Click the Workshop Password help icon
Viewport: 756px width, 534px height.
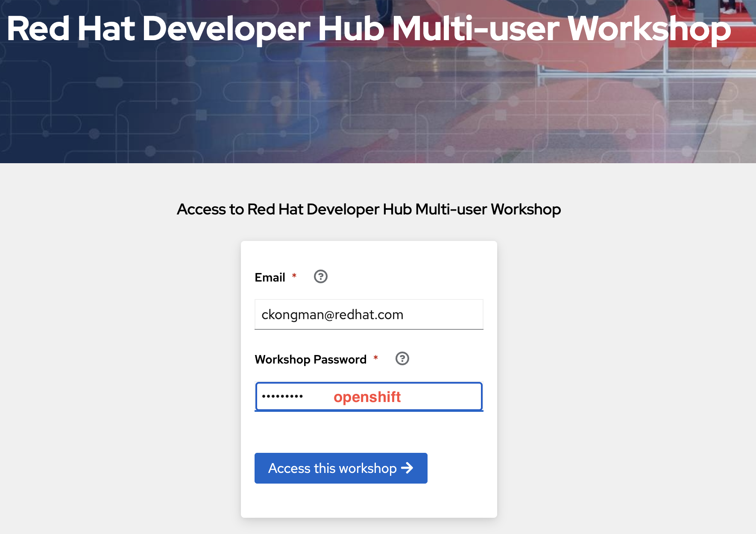click(402, 358)
